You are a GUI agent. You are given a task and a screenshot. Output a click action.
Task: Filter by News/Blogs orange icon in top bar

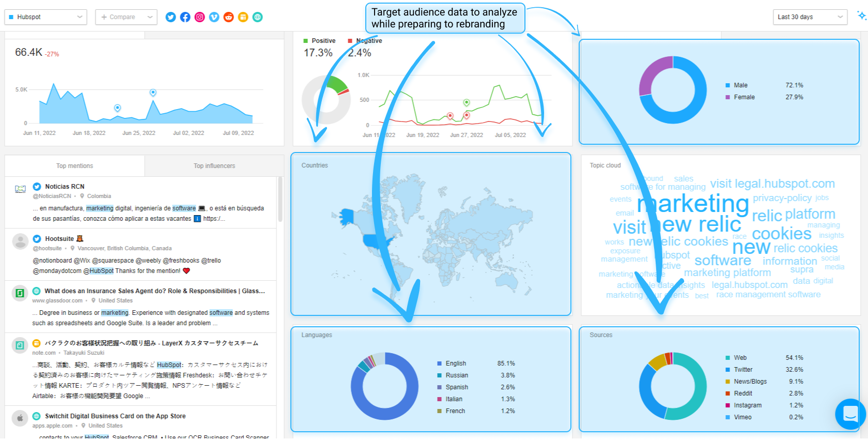pyautogui.click(x=243, y=17)
